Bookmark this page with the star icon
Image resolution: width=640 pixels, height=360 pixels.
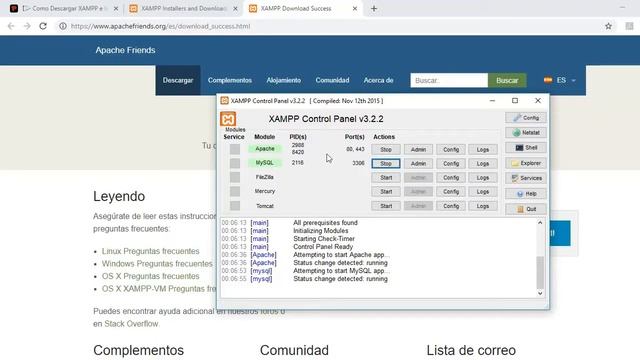click(x=608, y=26)
